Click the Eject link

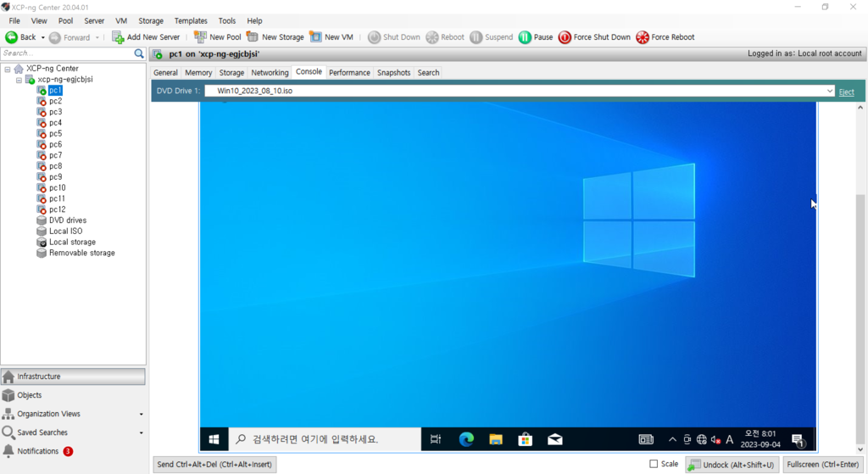846,92
